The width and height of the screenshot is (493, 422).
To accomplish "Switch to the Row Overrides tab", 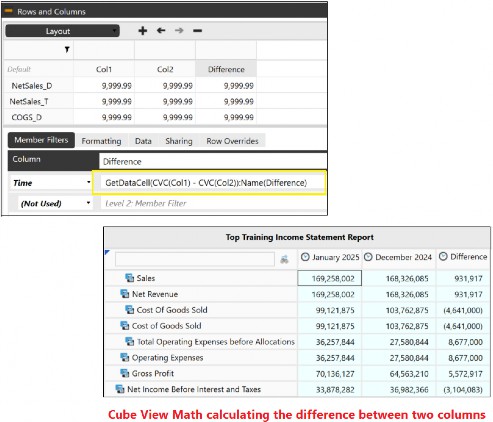I will [232, 141].
